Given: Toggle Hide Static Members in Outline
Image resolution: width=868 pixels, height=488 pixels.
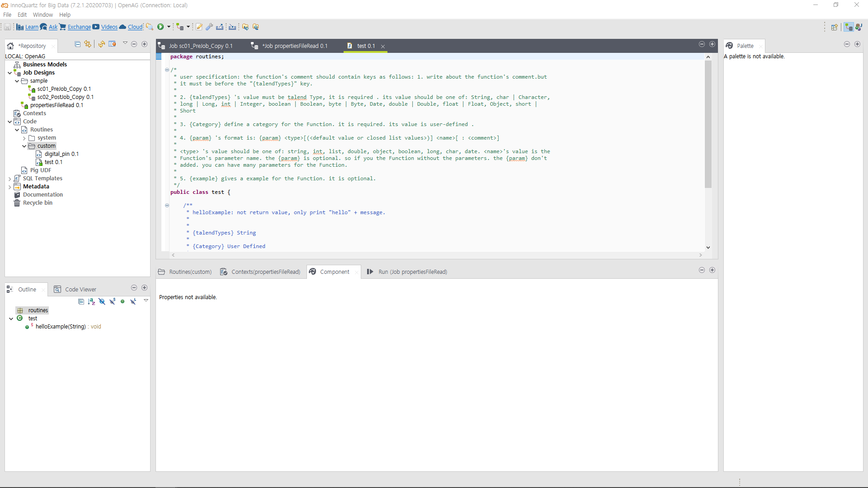Looking at the screenshot, I should [x=112, y=301].
